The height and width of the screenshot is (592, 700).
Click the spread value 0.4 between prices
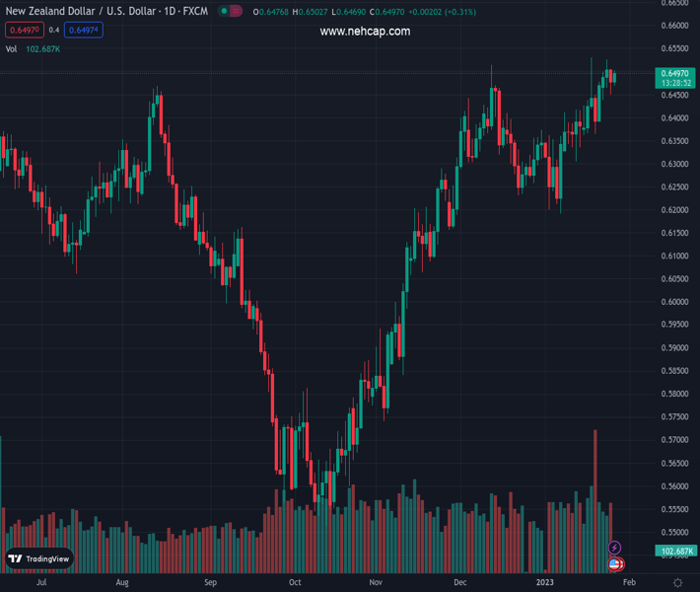[x=54, y=31]
